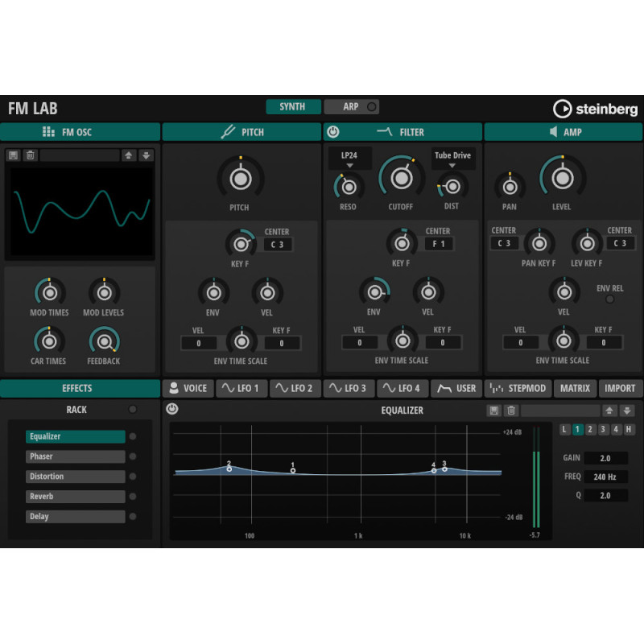The image size is (644, 644).
Task: Click the EQ FREQ 240 Hz field
Action: pyautogui.click(x=605, y=477)
